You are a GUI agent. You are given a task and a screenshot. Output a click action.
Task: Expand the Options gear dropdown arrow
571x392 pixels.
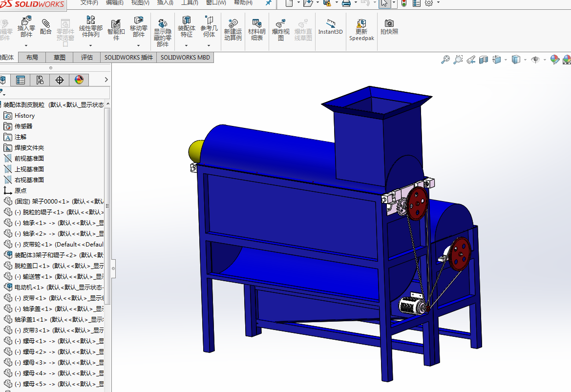pyautogui.click(x=438, y=3)
